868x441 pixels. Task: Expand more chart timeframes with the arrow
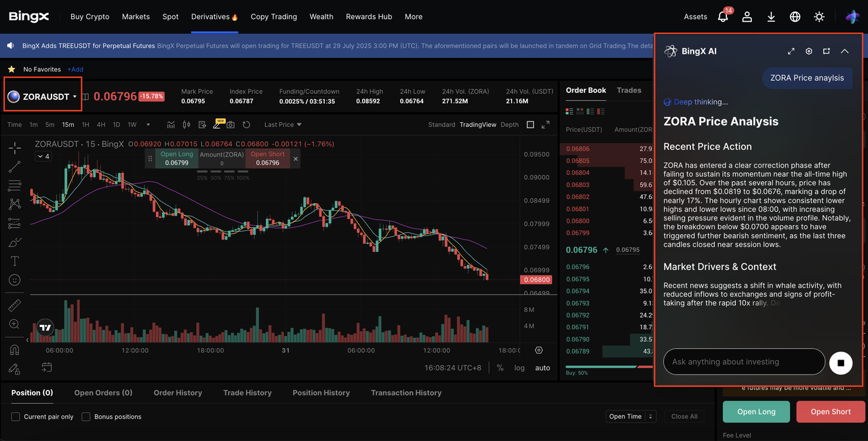[148, 124]
